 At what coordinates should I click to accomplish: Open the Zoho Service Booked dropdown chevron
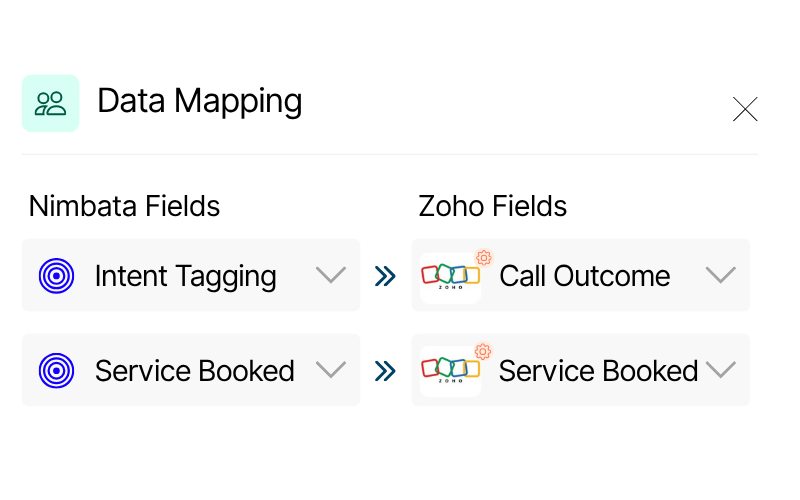coord(720,370)
